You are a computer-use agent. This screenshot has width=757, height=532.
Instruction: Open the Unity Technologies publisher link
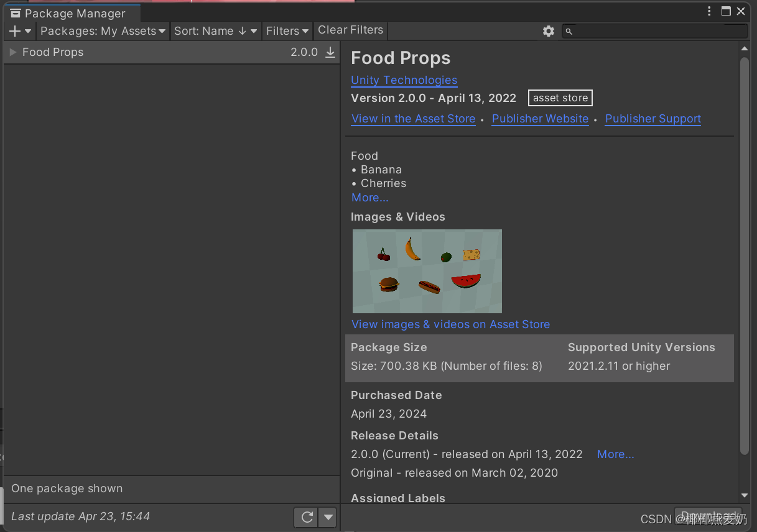coord(404,80)
